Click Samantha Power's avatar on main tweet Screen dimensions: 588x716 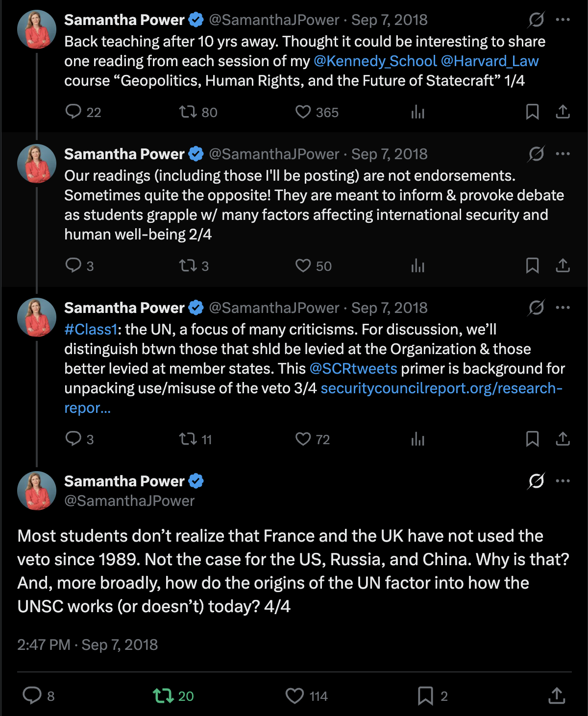point(37,491)
